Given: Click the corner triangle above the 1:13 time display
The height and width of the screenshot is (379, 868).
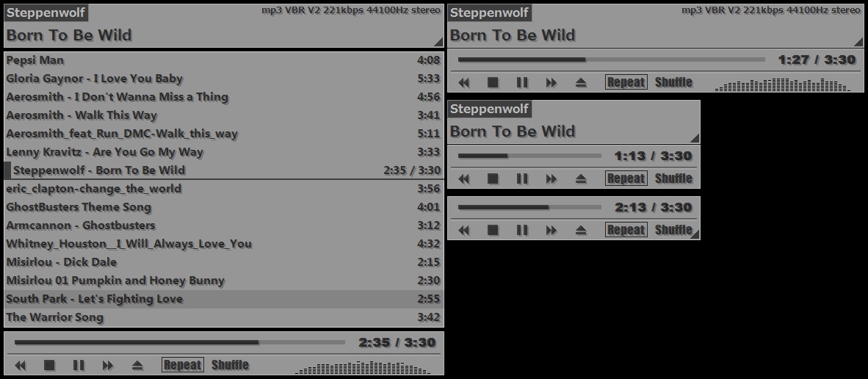Looking at the screenshot, I should 695,138.
